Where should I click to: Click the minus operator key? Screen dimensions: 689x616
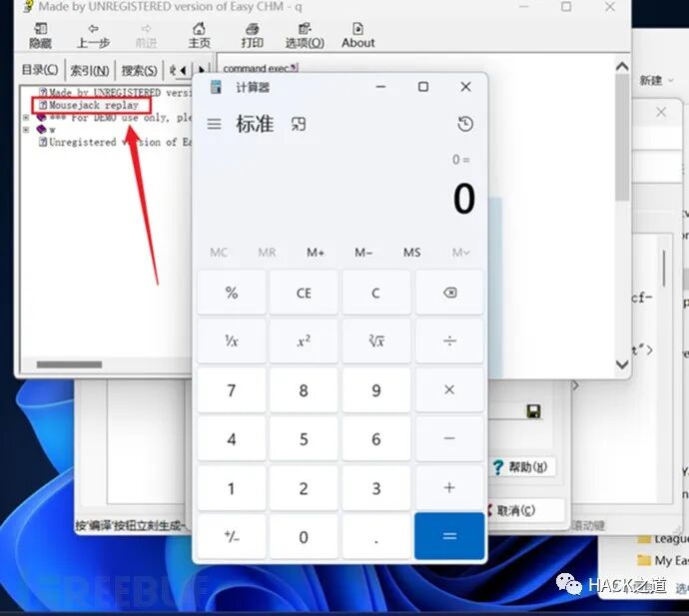(449, 439)
